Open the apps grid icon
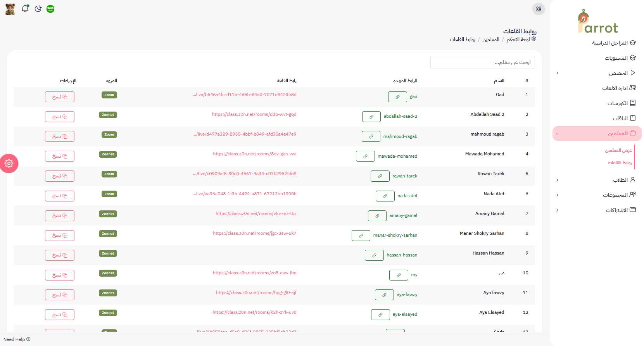This screenshot has width=644, height=346. 539,9
